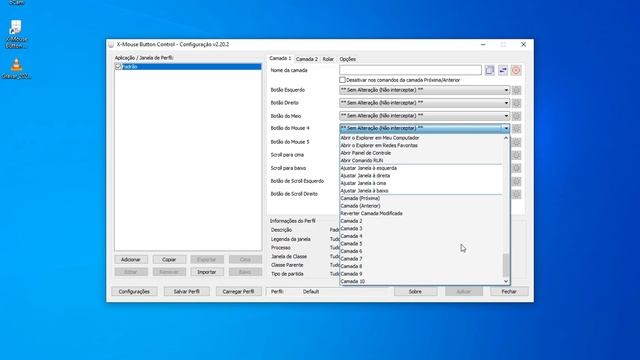The image size is (640, 360).
Task: Collapse the open Botão do Mouse 4 dropdown
Action: (x=506, y=129)
